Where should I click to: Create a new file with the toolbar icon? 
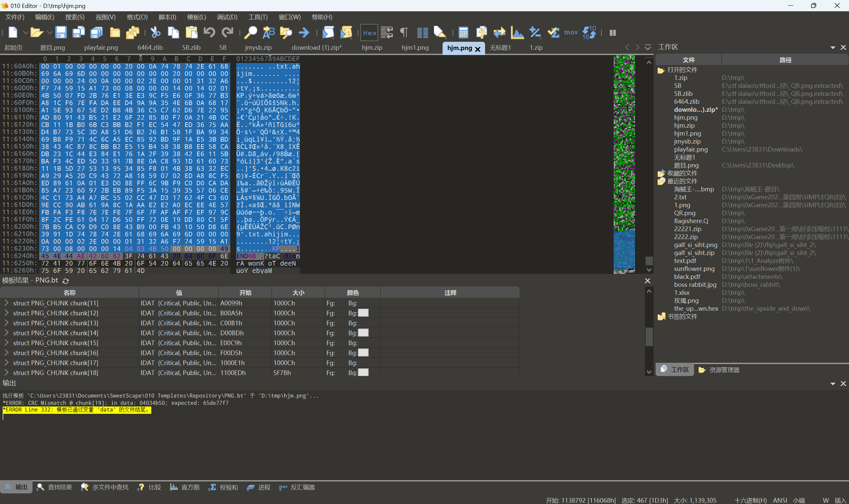tap(13, 32)
